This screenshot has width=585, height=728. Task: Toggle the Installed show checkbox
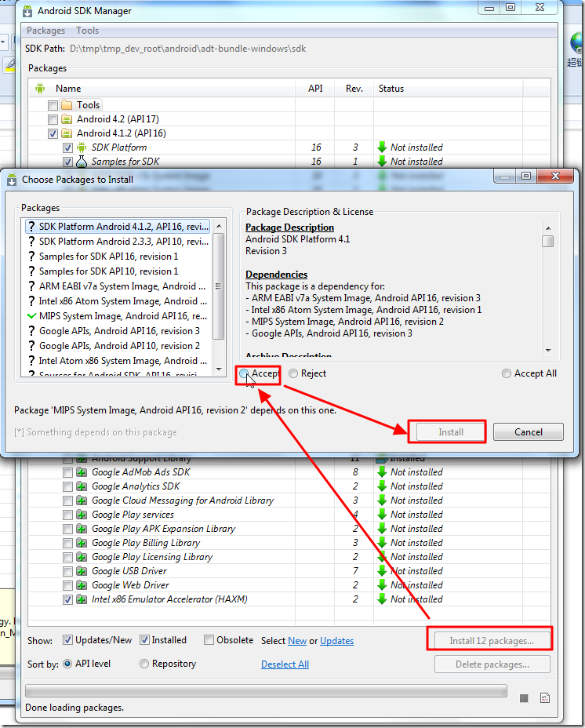click(144, 640)
